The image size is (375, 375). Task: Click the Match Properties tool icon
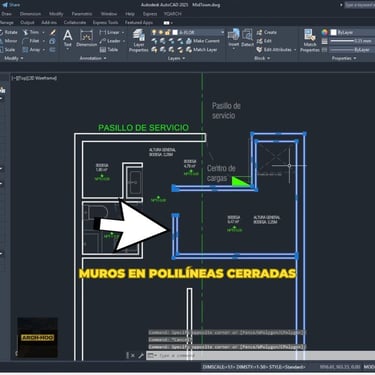310,40
